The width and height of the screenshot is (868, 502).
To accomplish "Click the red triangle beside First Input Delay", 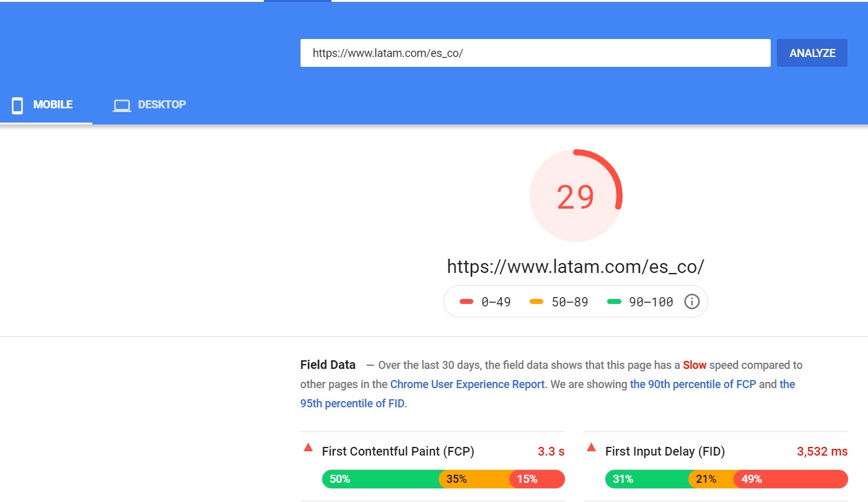I will [591, 448].
